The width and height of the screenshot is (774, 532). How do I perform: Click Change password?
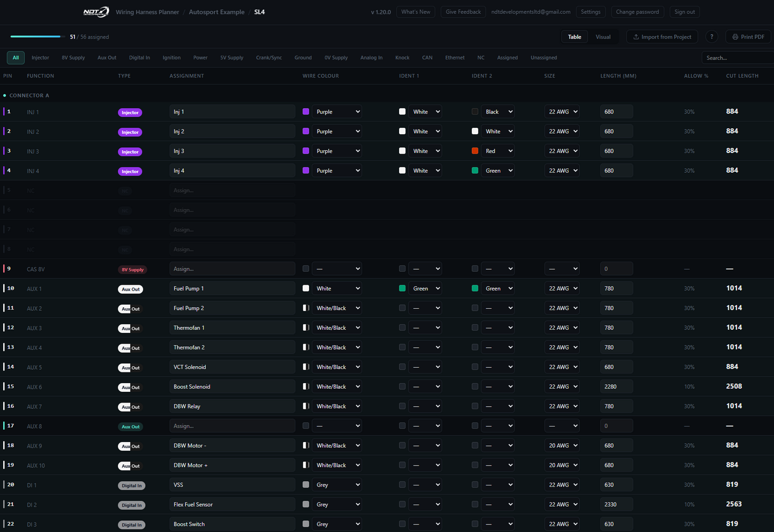(637, 12)
